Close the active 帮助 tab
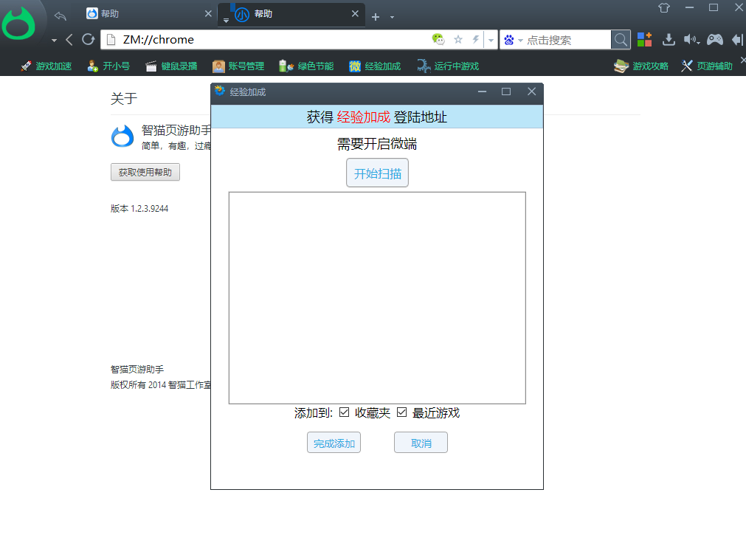 click(355, 14)
